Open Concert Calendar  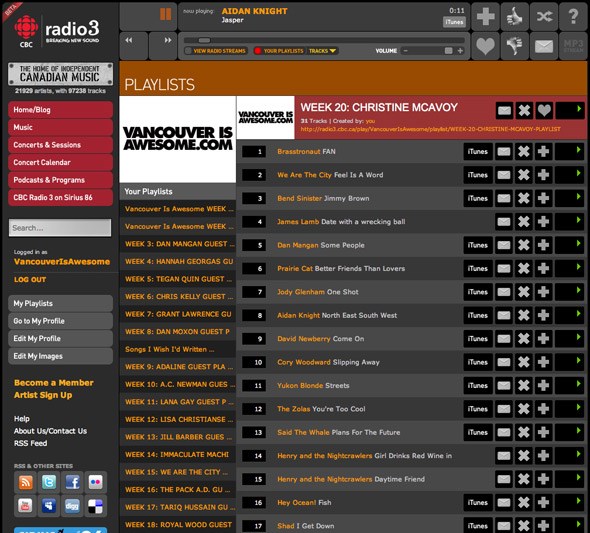[x=60, y=162]
